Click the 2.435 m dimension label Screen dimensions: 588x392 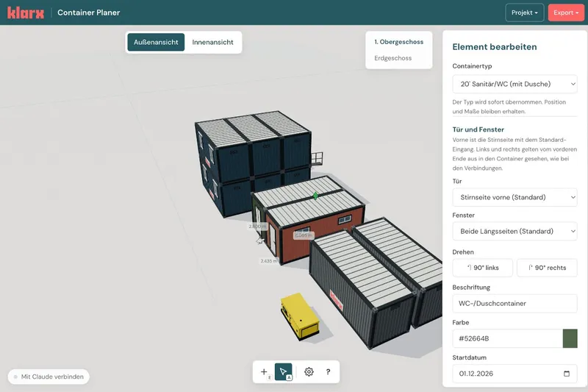tap(268, 260)
